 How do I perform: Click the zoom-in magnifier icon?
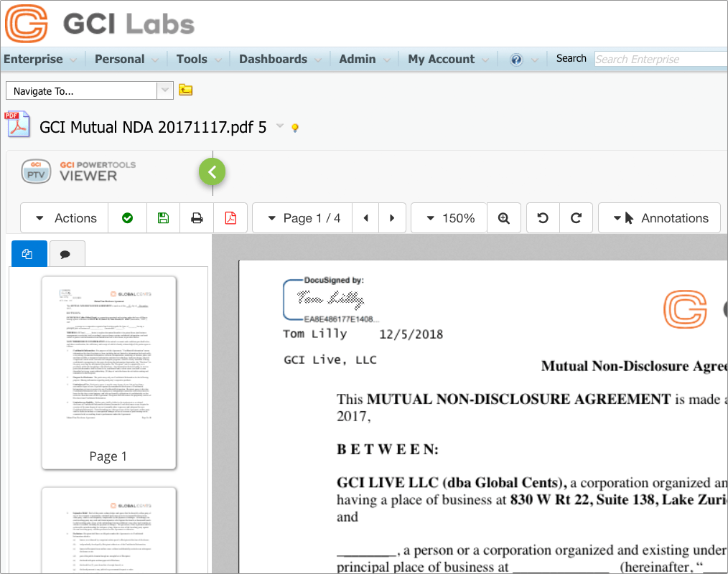pyautogui.click(x=504, y=218)
